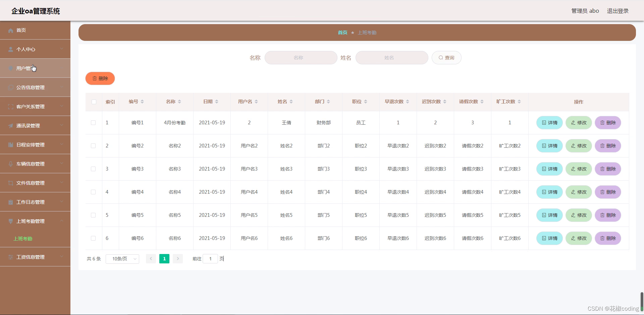
Task: Click 删除 for the 名称3 row
Action: point(608,169)
